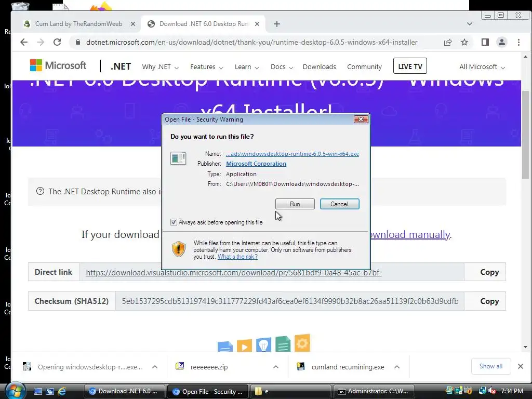Expand the Docs menu

282,67
